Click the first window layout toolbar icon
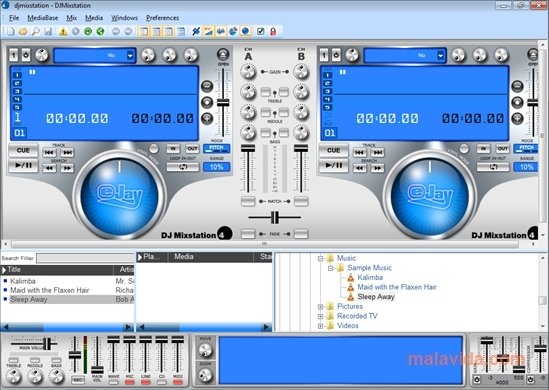The width and height of the screenshot is (549, 390). tap(144, 32)
